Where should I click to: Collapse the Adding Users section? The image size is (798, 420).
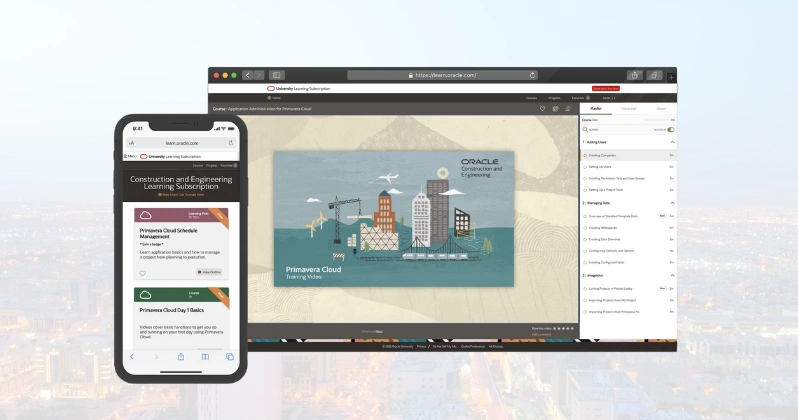click(671, 143)
